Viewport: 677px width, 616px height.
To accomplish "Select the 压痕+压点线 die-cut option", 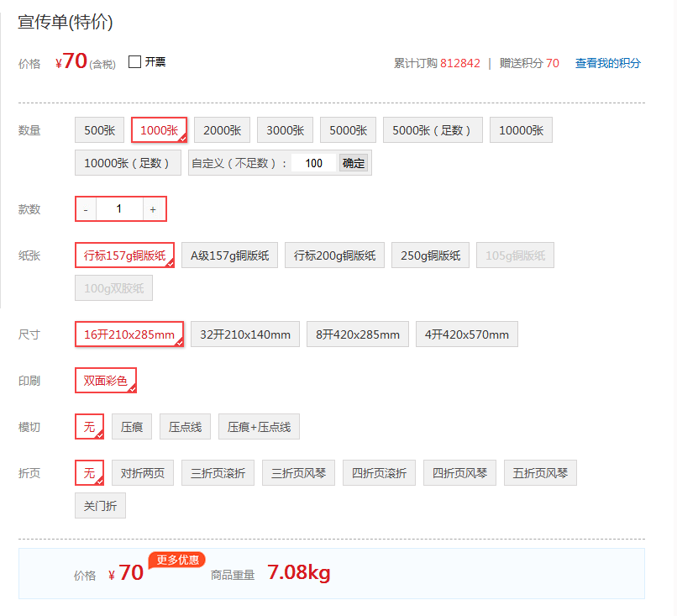I will click(259, 426).
